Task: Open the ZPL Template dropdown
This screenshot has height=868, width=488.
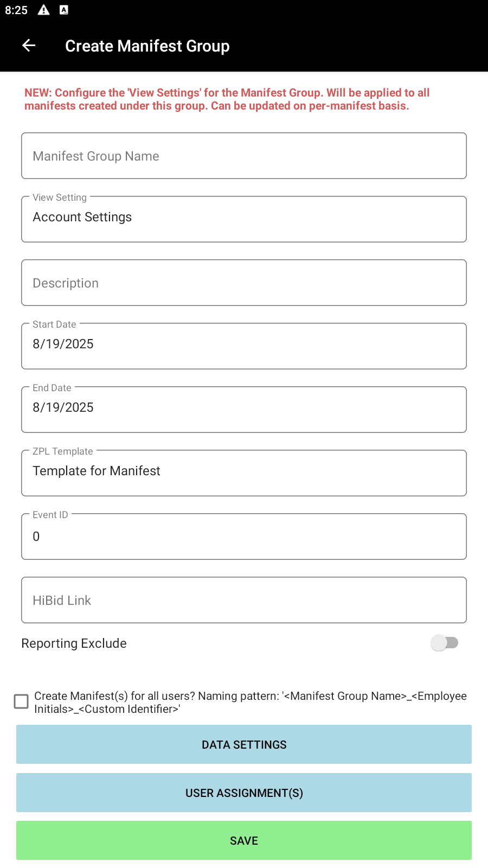Action: click(x=244, y=473)
